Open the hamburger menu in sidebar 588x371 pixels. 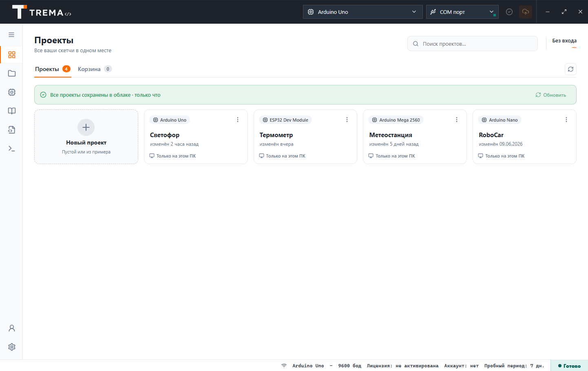pos(11,35)
